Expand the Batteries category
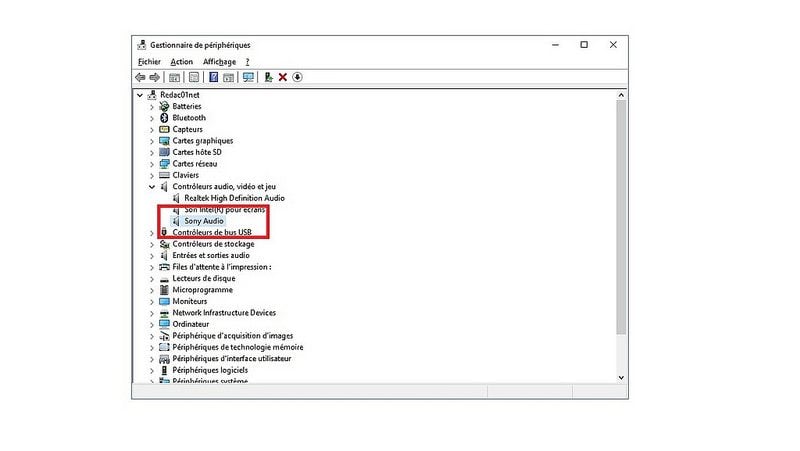The width and height of the screenshot is (800, 451). (x=152, y=107)
